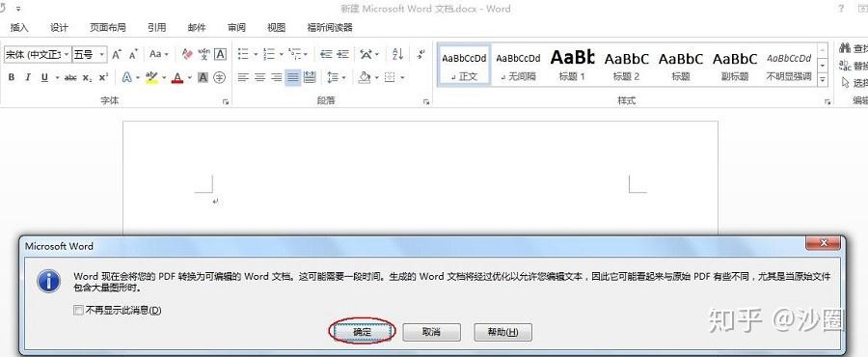Apply strikethrough (abc) formatting
This screenshot has width=868, height=357.
[x=70, y=78]
